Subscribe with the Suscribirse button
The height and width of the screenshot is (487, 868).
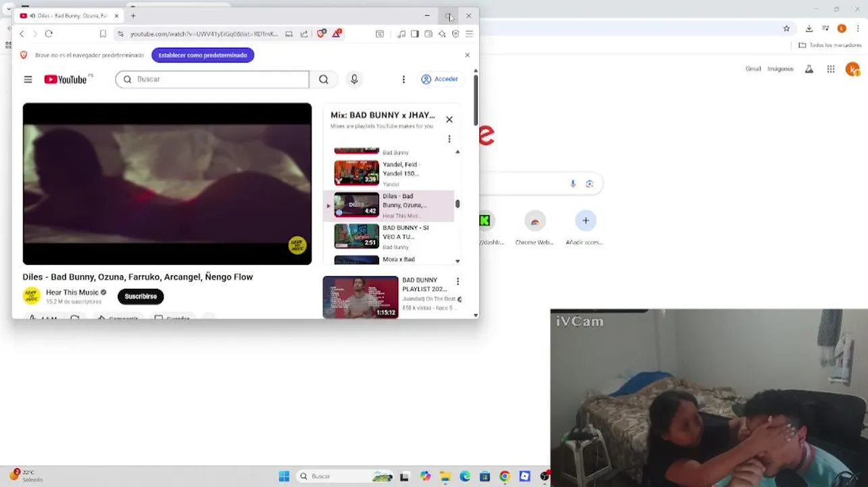point(141,296)
